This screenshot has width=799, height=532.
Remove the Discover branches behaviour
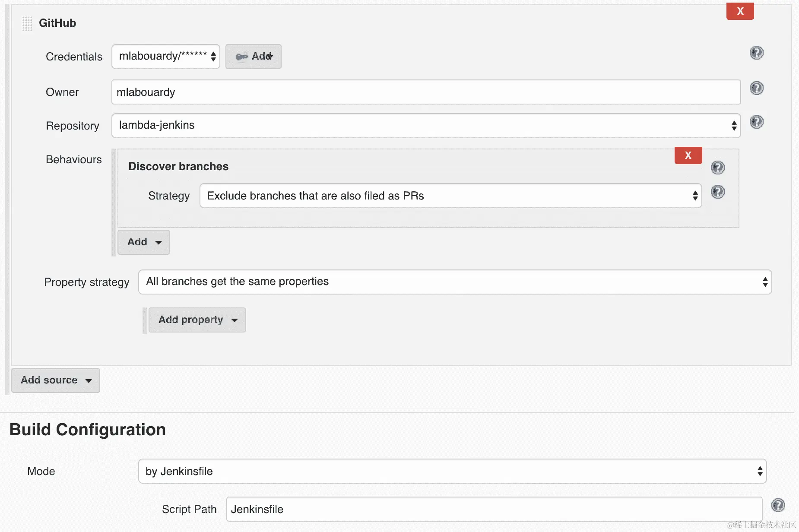[688, 155]
